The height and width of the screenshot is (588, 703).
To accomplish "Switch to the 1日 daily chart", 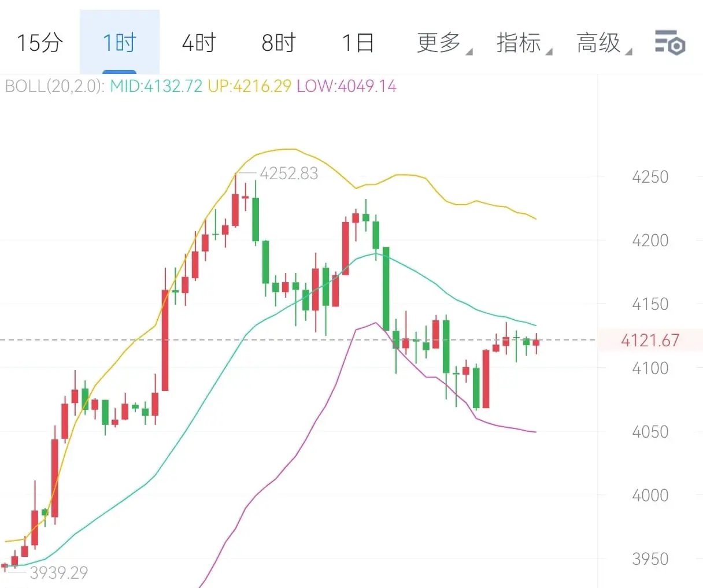I will tap(358, 43).
